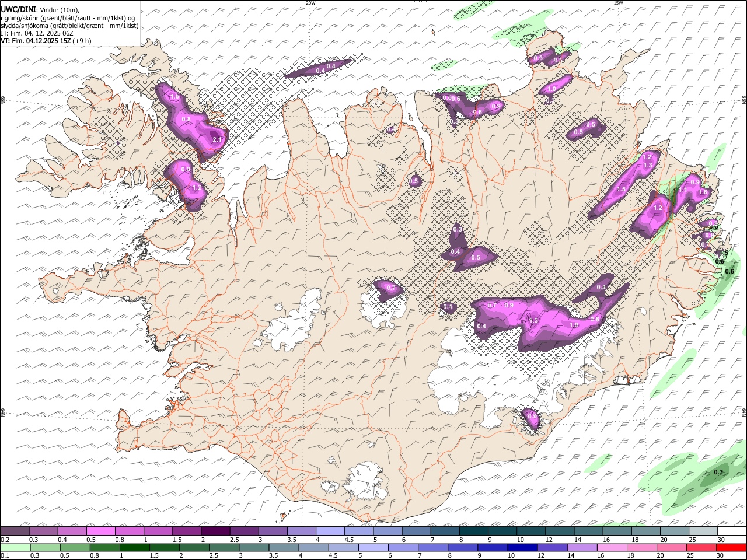
Task: Click white upper legend swatch after 30
Action: (732, 531)
